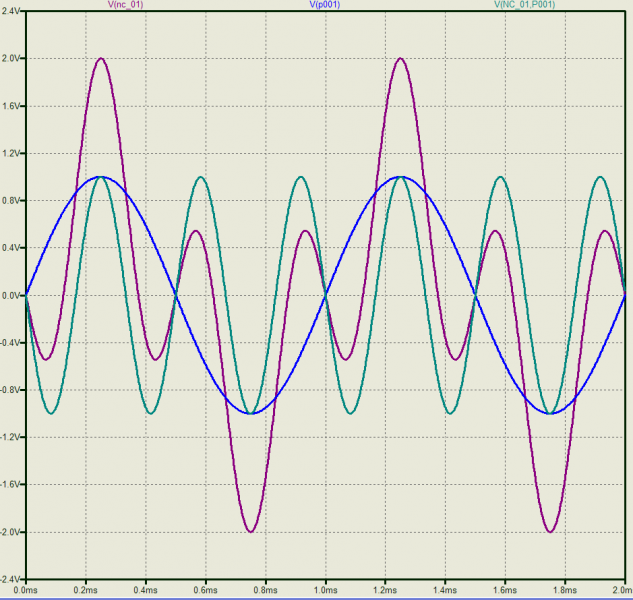Click the 0.4ms time axis label
633x600 pixels.
[x=146, y=592]
